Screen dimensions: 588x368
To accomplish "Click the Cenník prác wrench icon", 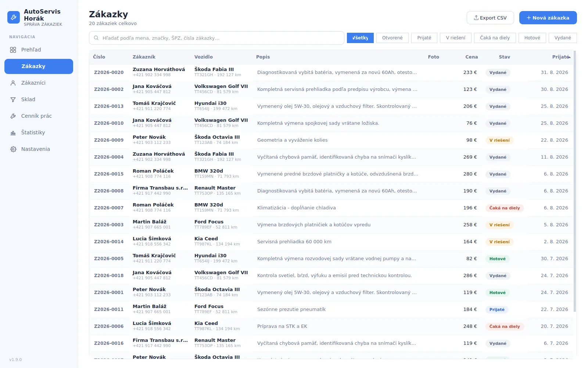I will 13,116.
